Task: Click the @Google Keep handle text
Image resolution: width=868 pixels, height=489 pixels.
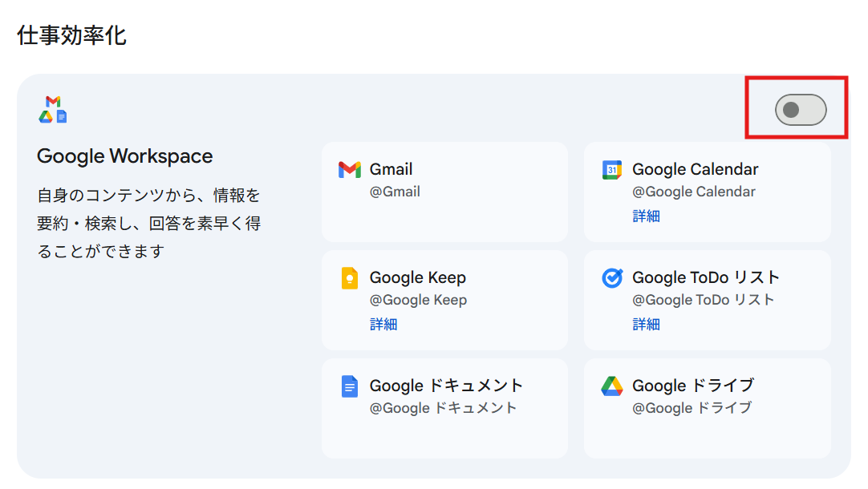Action: pos(419,300)
